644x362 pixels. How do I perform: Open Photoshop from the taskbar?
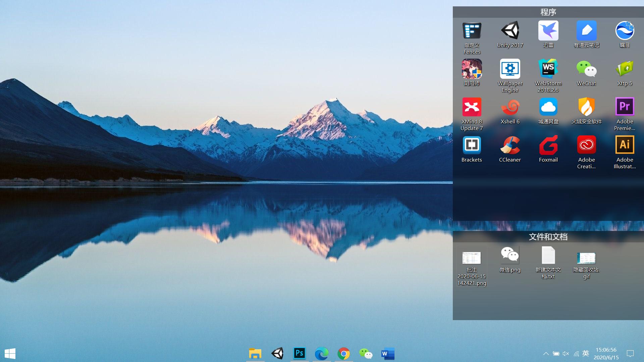click(x=300, y=353)
